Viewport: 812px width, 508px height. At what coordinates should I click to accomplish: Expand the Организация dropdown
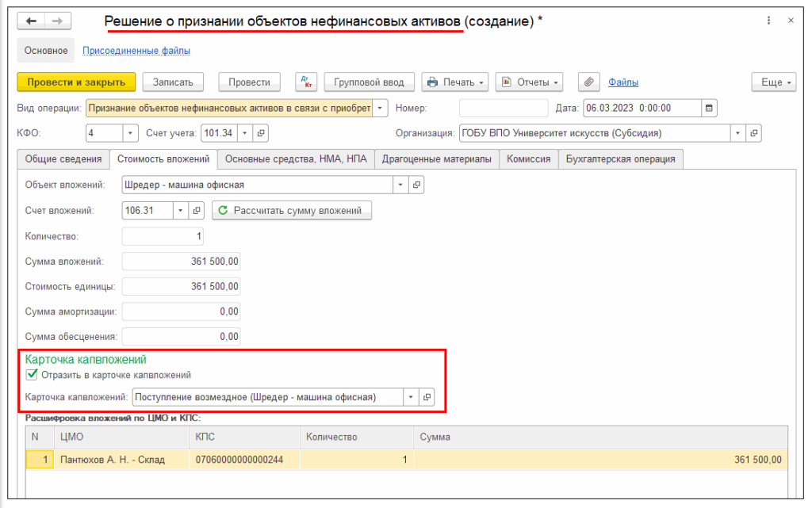pyautogui.click(x=737, y=133)
